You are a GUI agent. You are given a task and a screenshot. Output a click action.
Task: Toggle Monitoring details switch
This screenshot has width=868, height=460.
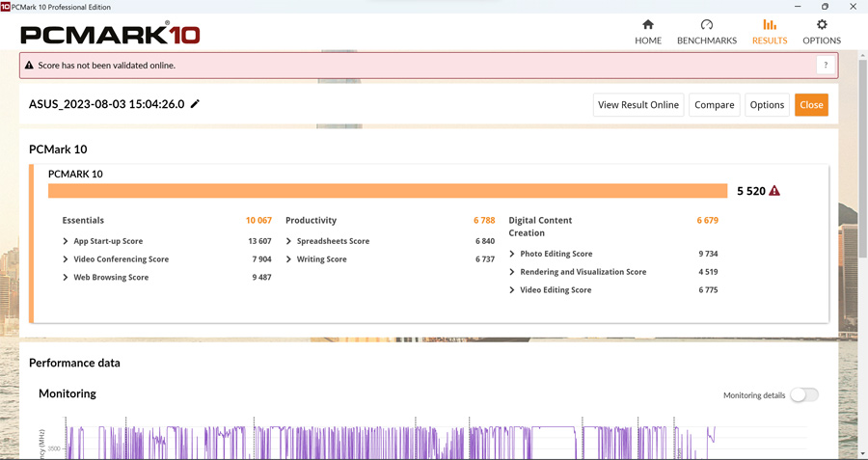pos(803,395)
